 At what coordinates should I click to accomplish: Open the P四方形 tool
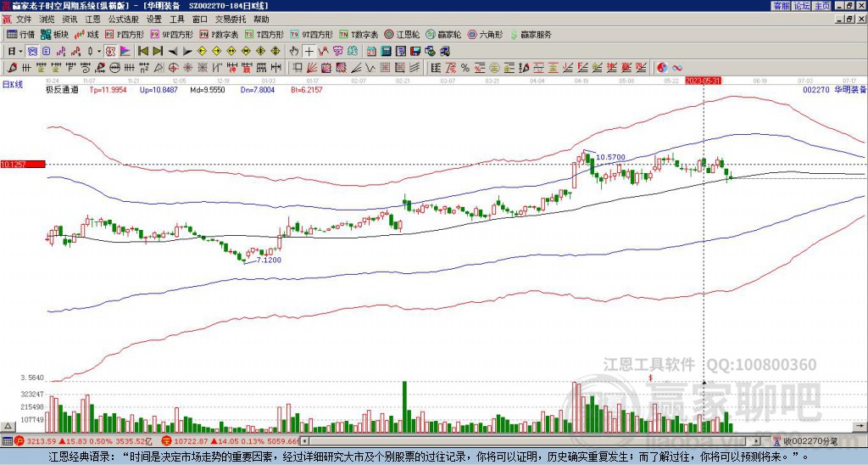(125, 34)
